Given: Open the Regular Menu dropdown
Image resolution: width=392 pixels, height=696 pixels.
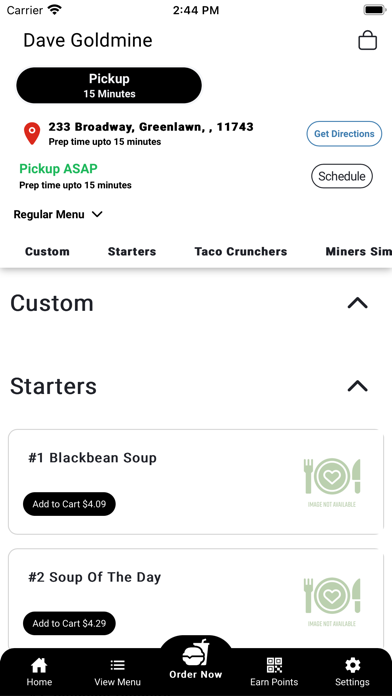Looking at the screenshot, I should click(58, 214).
